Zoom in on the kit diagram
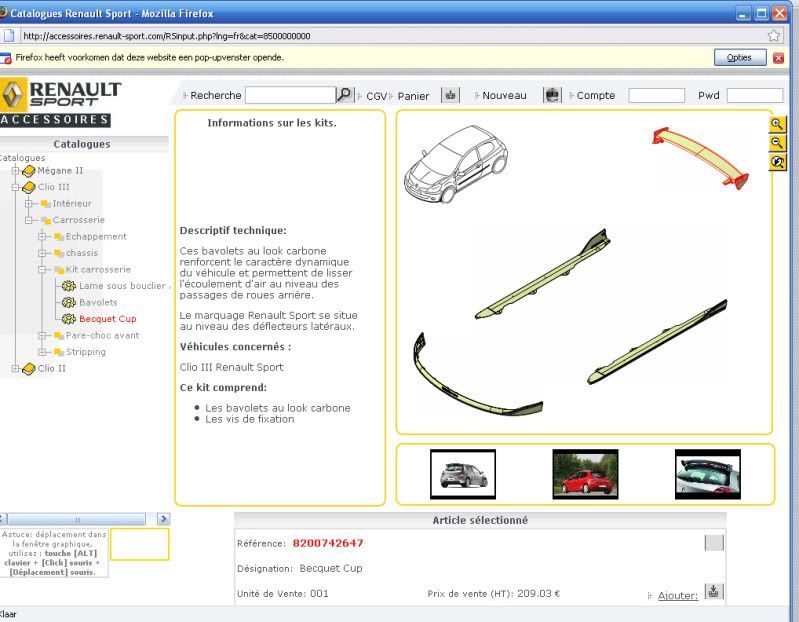Screen dimensions: 799x622 pyautogui.click(x=777, y=124)
